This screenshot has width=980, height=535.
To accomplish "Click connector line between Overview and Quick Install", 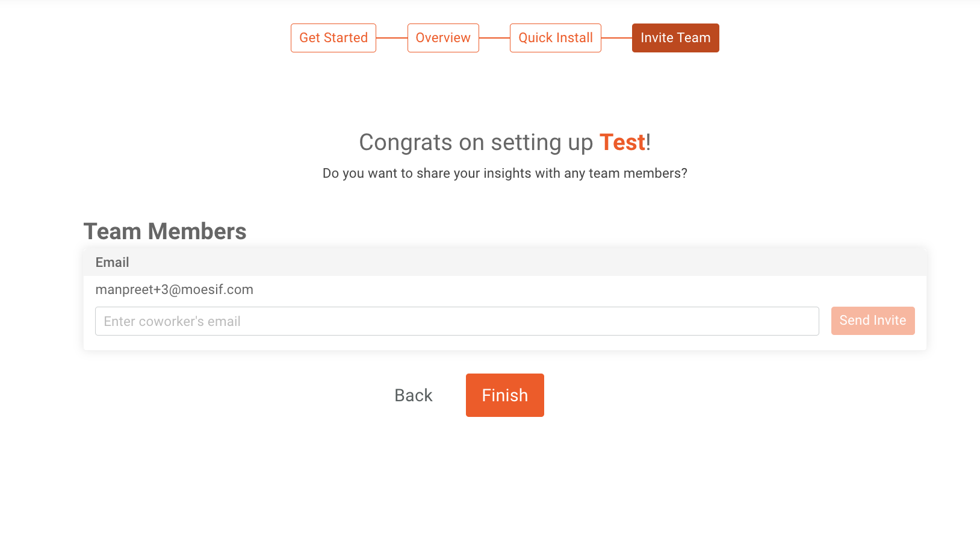I will click(494, 38).
